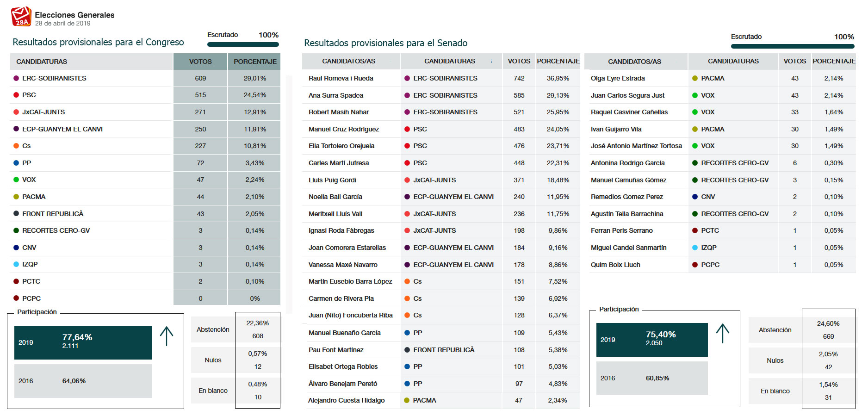
Task: Click candidate Manuel Cruz Rodríguez
Action: point(344,129)
